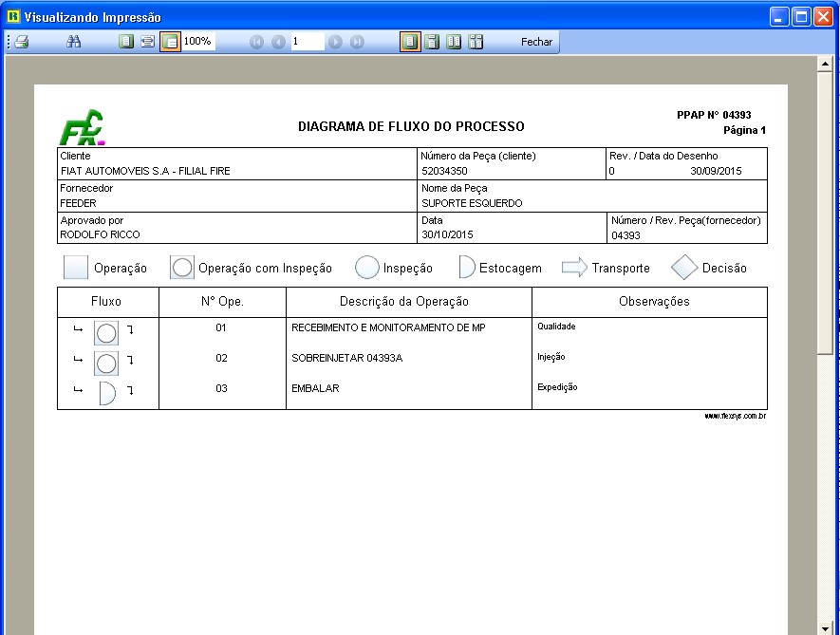Image resolution: width=840 pixels, height=635 pixels.
Task: Click storage symbol for operation 03
Action: coord(107,393)
